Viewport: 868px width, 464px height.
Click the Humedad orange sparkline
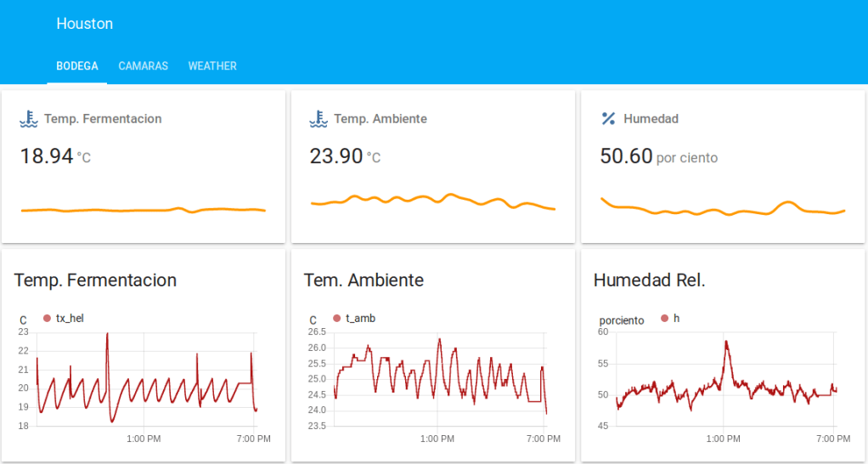(722, 210)
